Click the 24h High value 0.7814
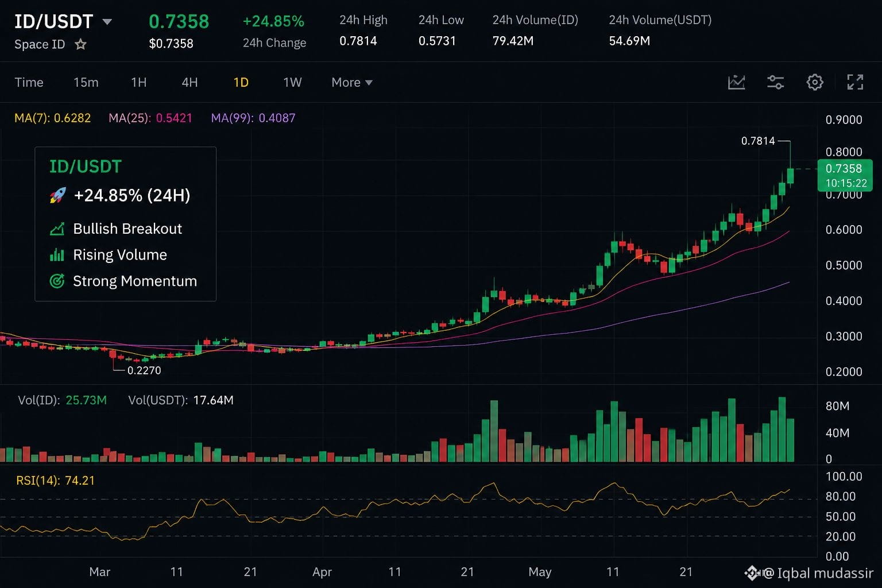This screenshot has width=882, height=588. click(358, 41)
